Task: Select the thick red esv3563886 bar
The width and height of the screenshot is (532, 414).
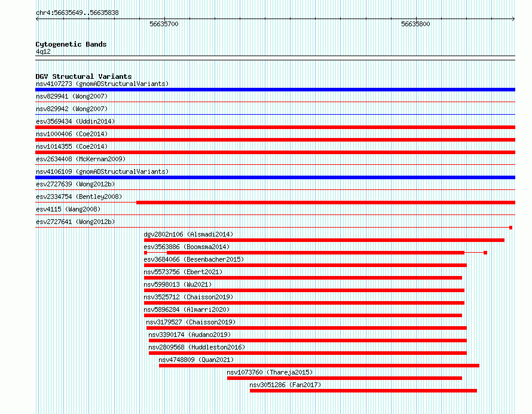Action: tap(316, 253)
